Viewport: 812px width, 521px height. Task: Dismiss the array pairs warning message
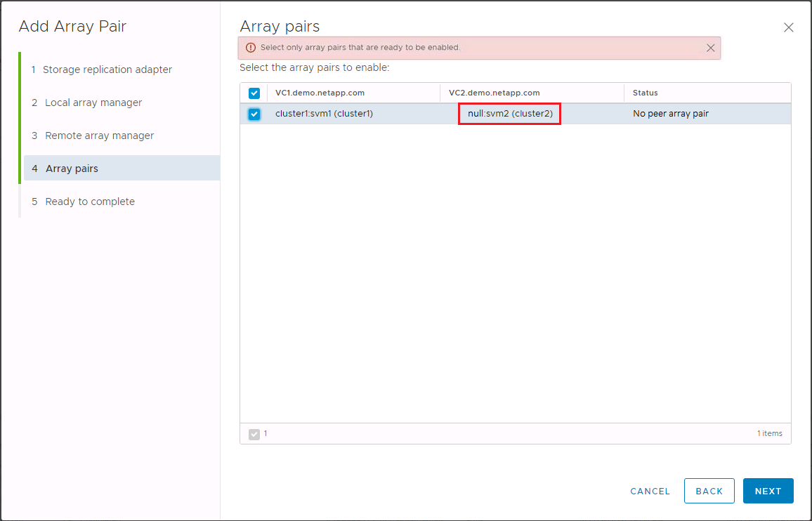(710, 48)
